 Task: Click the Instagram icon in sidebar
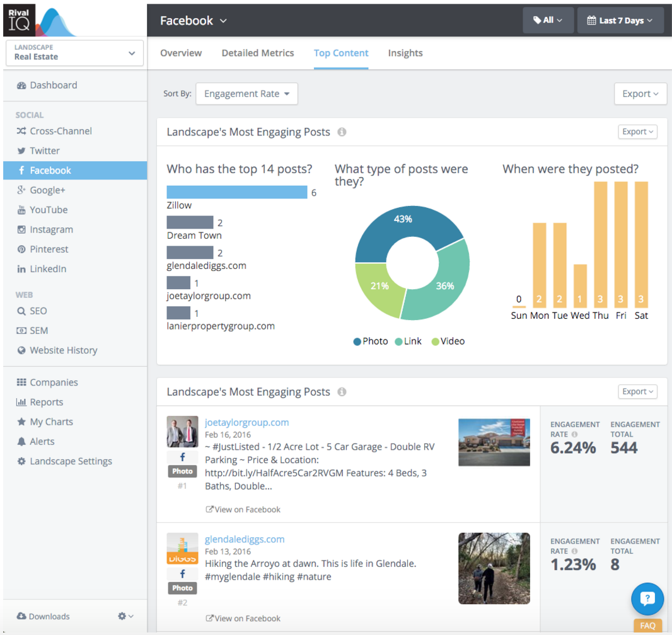point(21,230)
